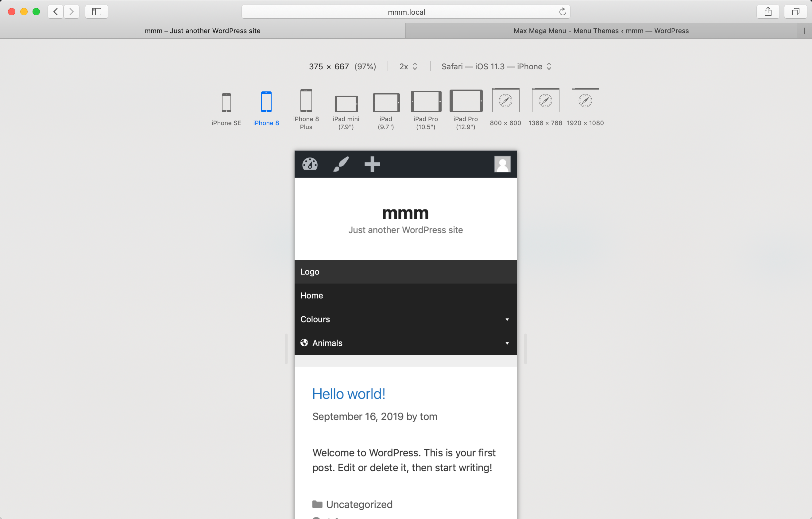Expand the Colours submenu arrow
This screenshot has height=519, width=812.
point(507,320)
